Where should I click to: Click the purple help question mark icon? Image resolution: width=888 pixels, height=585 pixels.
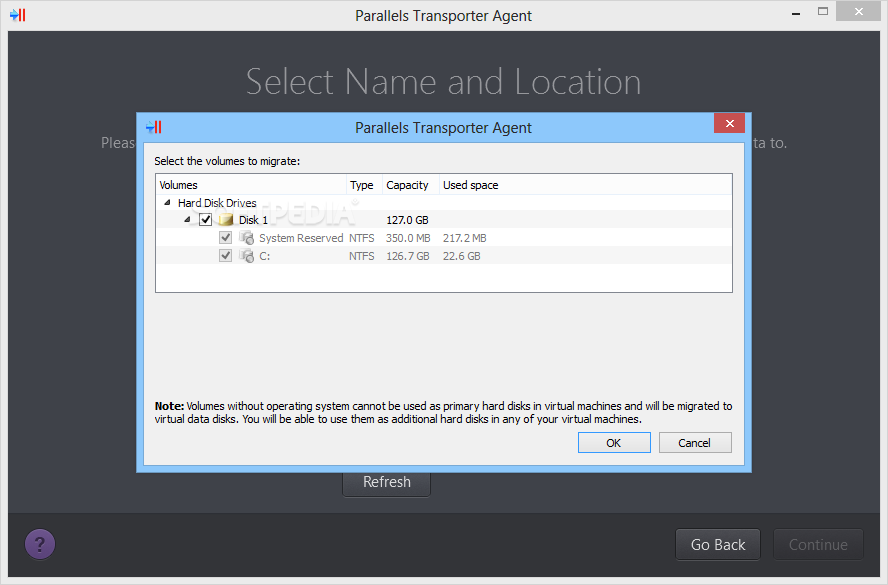coord(40,544)
